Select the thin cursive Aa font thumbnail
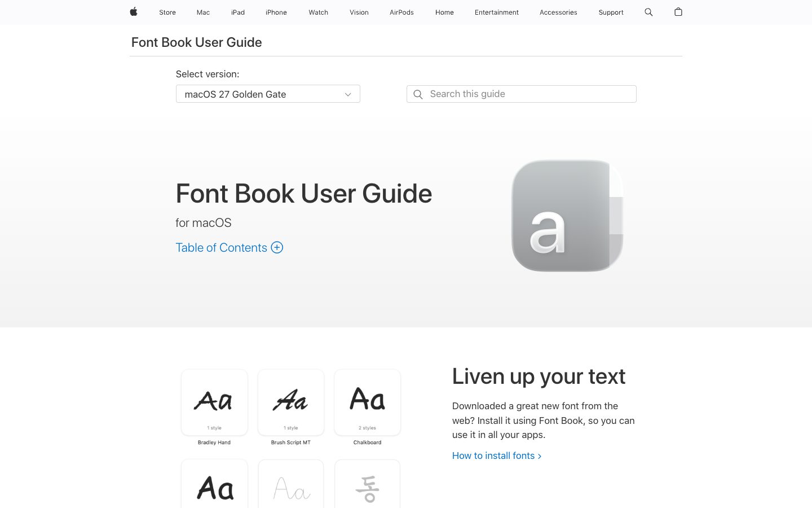Image resolution: width=812 pixels, height=508 pixels. point(291,484)
